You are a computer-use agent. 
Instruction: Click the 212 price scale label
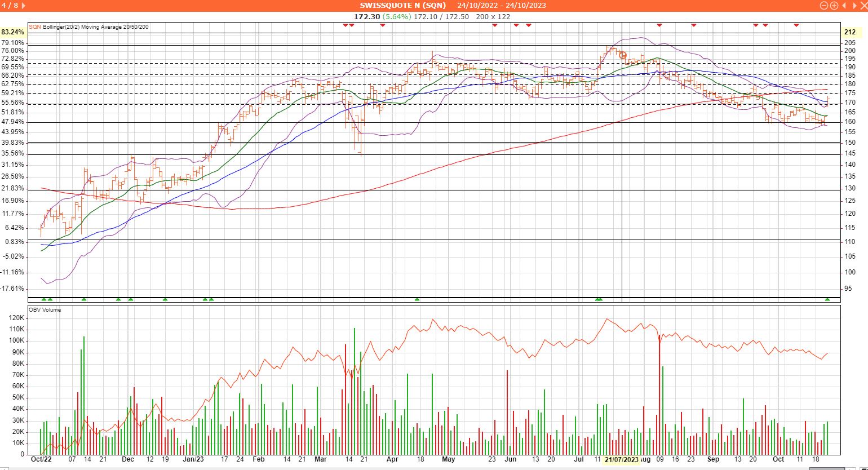point(849,32)
